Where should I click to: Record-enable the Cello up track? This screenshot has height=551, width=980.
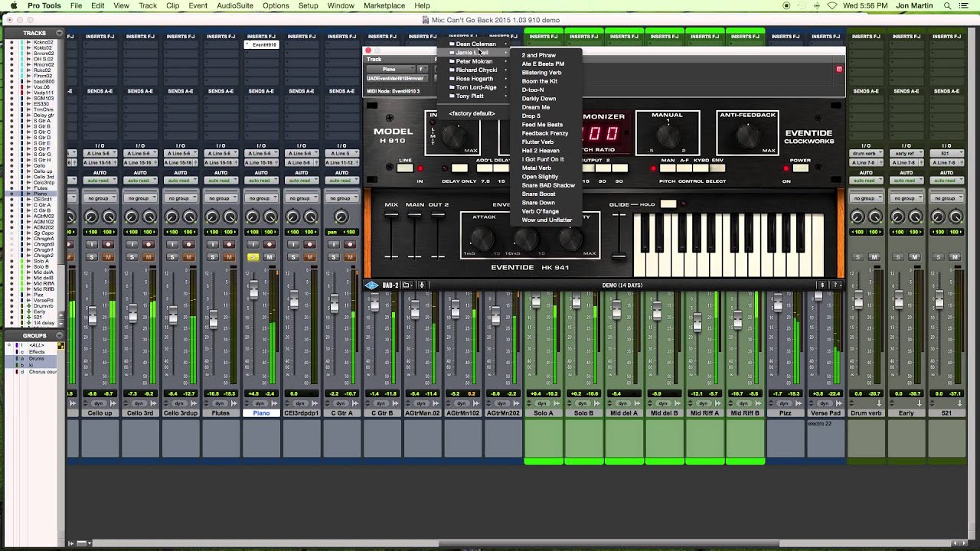tap(108, 244)
